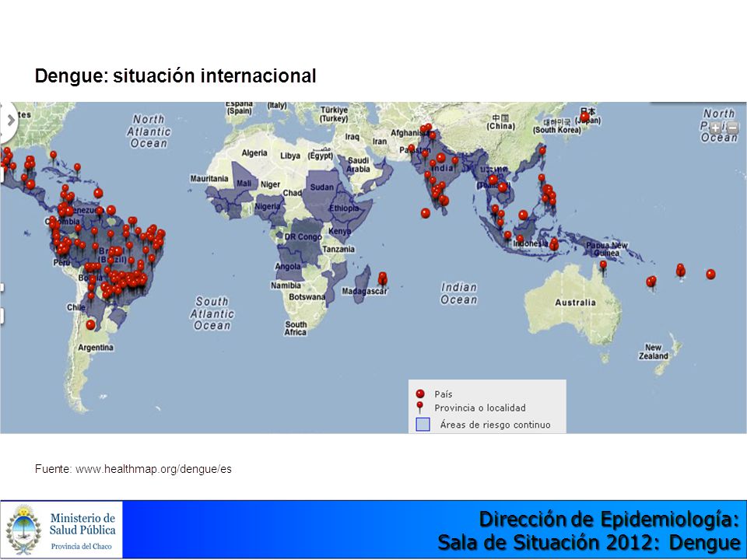The width and height of the screenshot is (747, 560).
Task: Zoom out with the map minus button
Action: (x=732, y=128)
